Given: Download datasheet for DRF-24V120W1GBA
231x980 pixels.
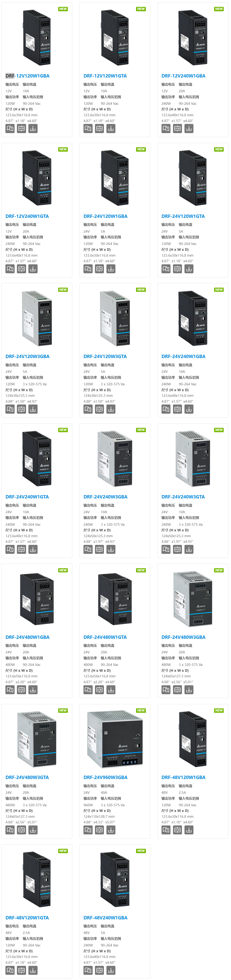Looking at the screenshot, I should pyautogui.click(x=111, y=269).
